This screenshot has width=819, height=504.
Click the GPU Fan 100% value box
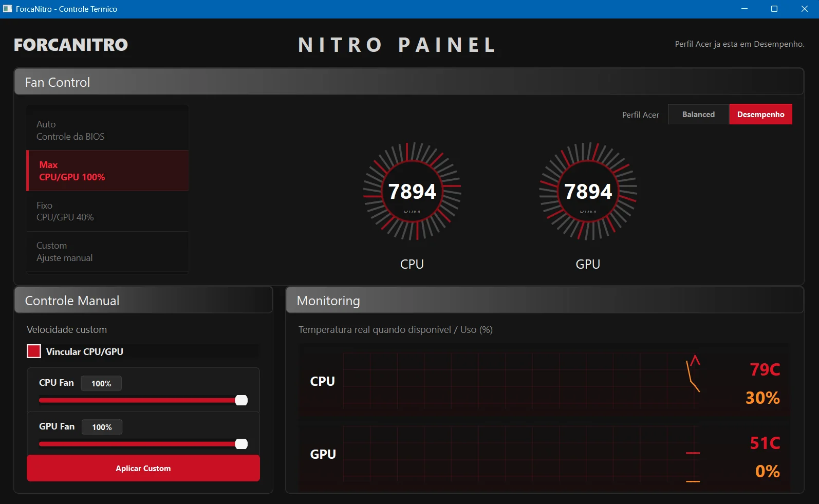102,427
